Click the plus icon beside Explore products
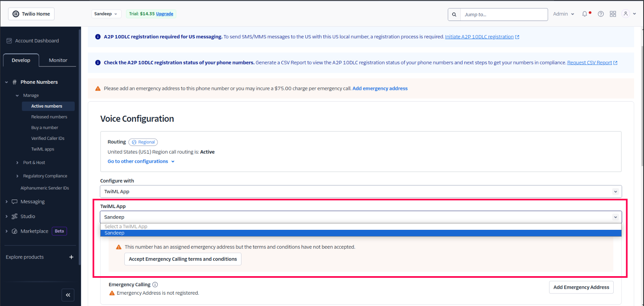Screen dimensions: 644x306 71,257
